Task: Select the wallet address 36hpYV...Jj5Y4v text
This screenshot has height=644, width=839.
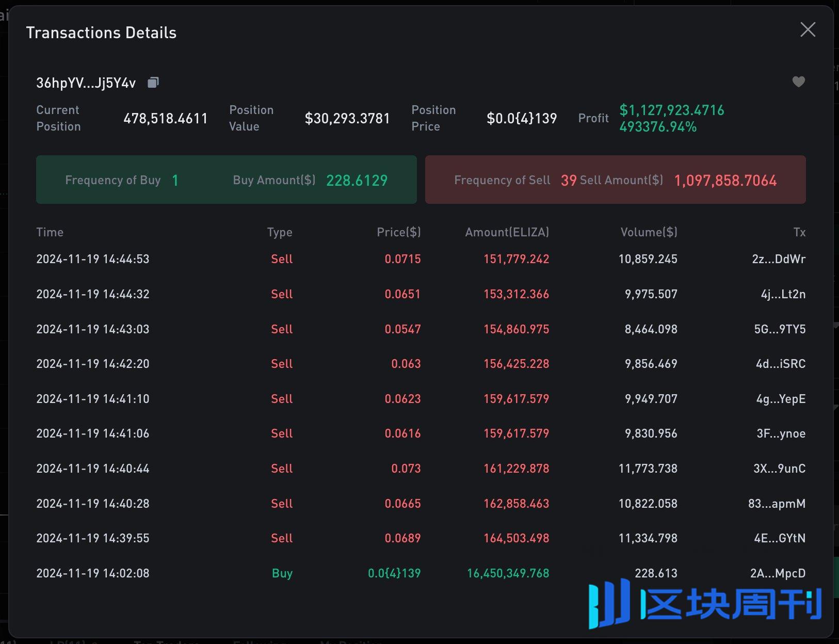Action: [x=86, y=83]
